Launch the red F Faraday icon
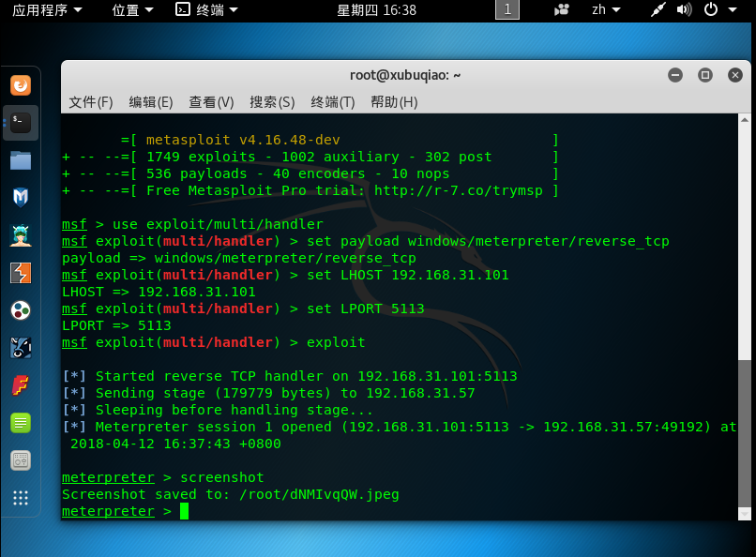Viewport: 756px width, 557px height. [21, 385]
